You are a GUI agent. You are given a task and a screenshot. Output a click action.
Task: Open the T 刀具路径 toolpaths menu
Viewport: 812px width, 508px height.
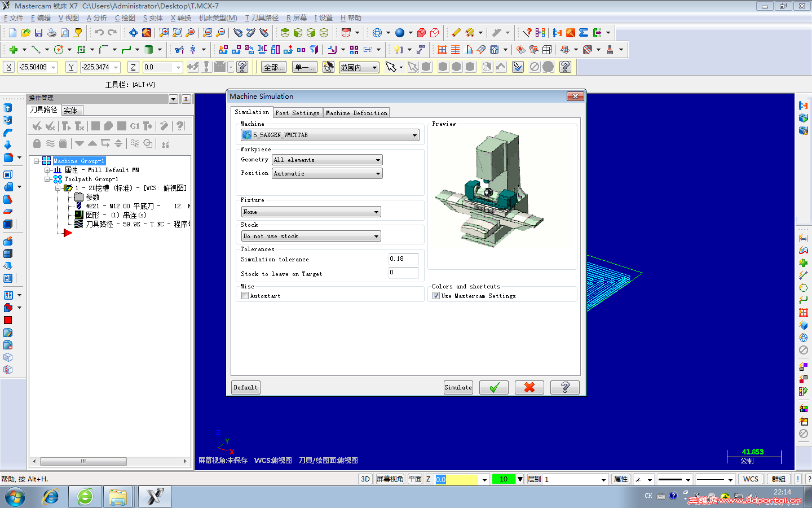262,18
